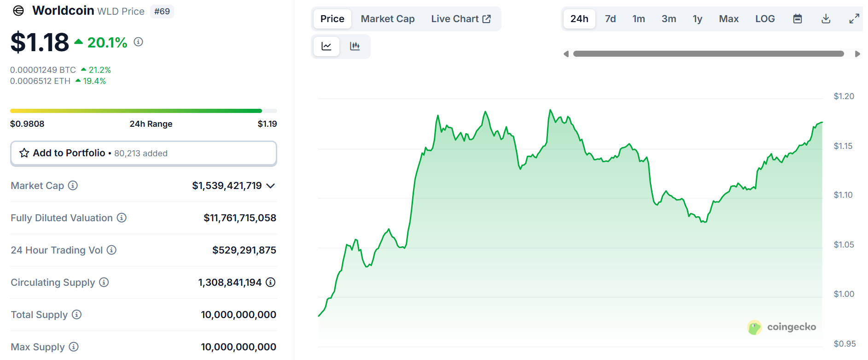
Task: Open Max Supply info icon
Action: click(74, 347)
